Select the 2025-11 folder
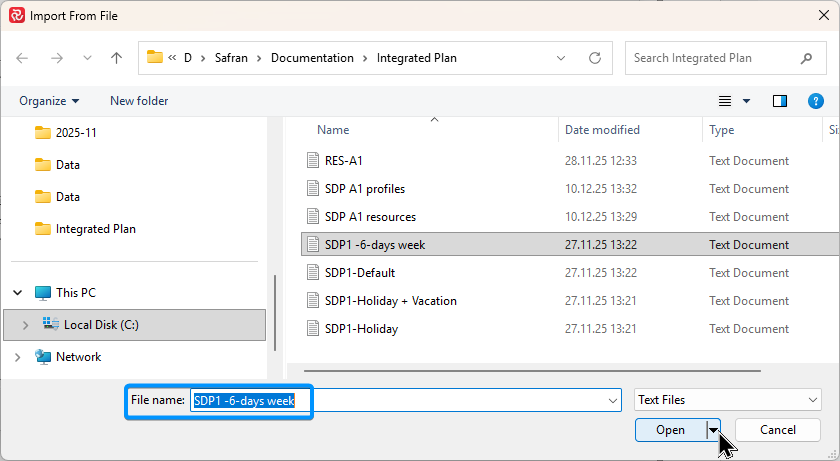Image resolution: width=840 pixels, height=461 pixels. [x=66, y=132]
